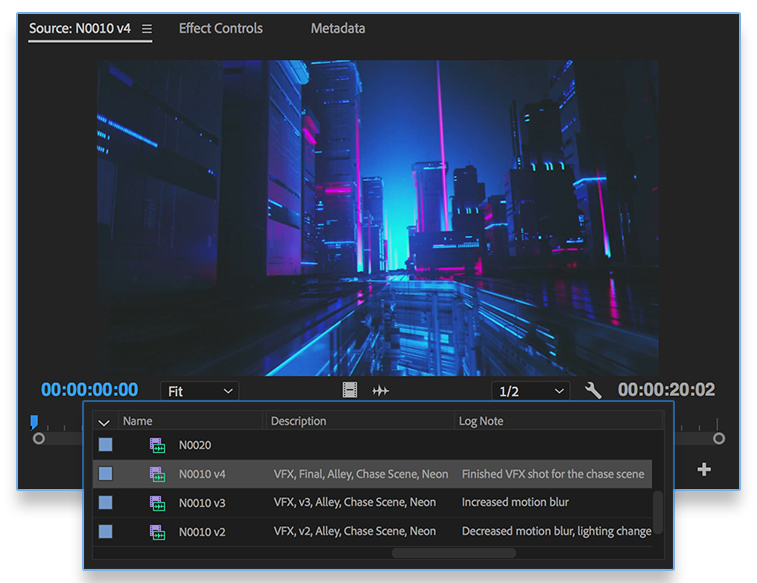Sort by the Log Note column header
Viewport: 757px width, 583px height.
coord(481,421)
